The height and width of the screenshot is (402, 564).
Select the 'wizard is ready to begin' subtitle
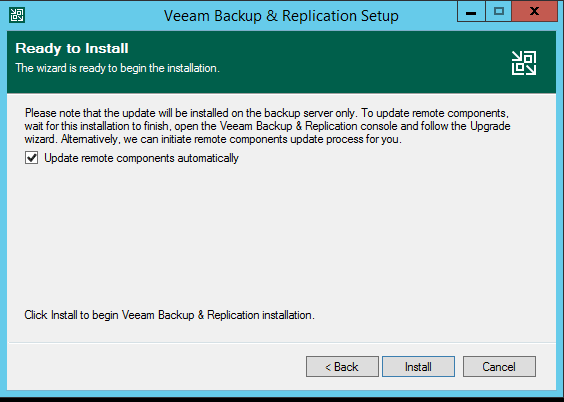[117, 68]
